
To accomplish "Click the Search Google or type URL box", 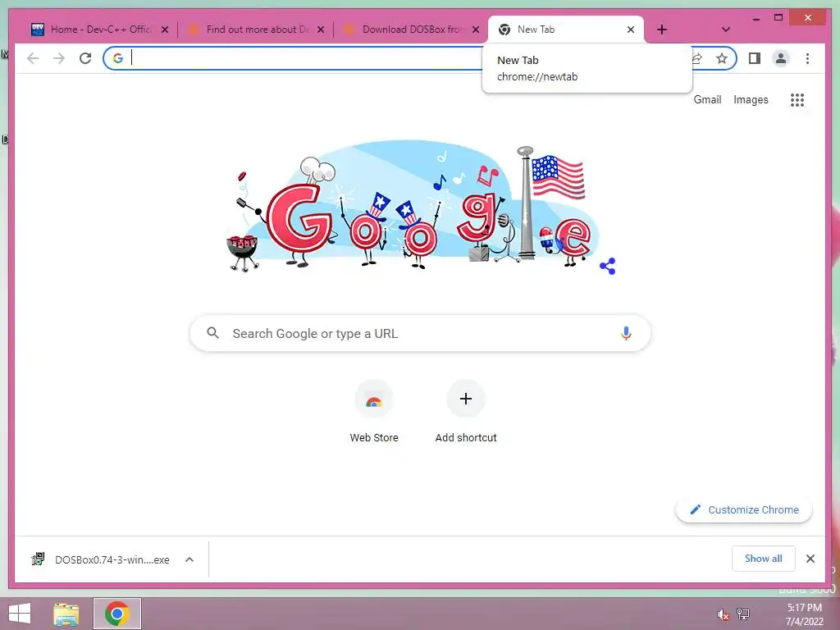I will [420, 333].
